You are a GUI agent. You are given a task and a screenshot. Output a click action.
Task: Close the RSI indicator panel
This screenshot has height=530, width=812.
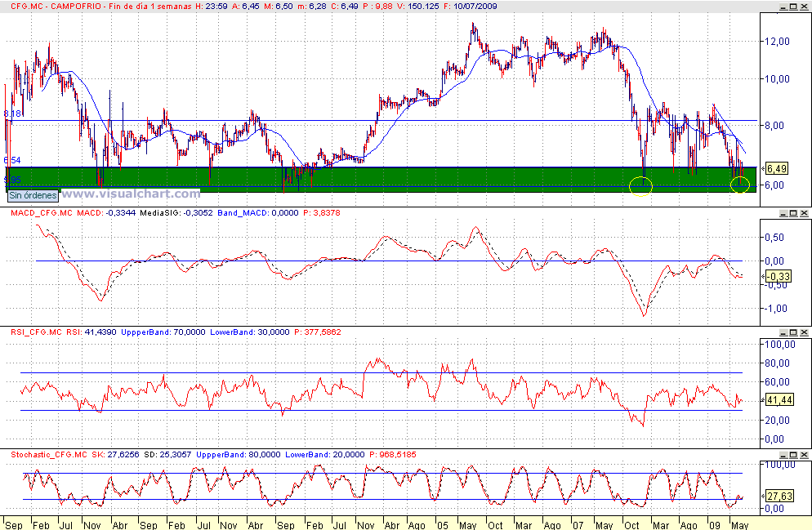click(x=804, y=332)
